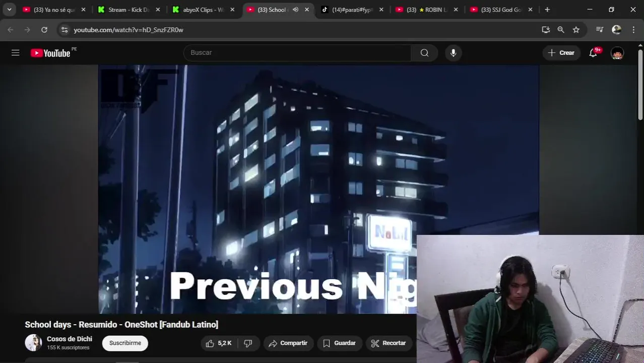Close the TikTok #parati tab
This screenshot has height=363, width=644.
(x=381, y=10)
